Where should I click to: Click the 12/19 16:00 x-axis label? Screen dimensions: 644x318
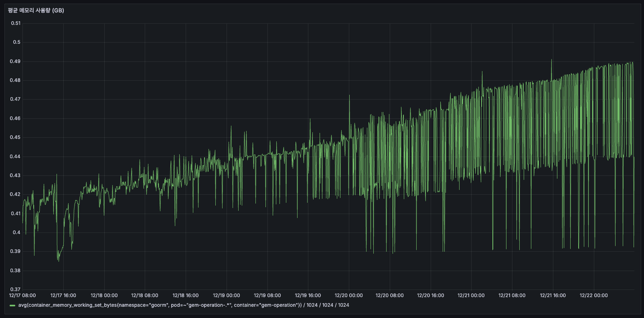(x=308, y=296)
